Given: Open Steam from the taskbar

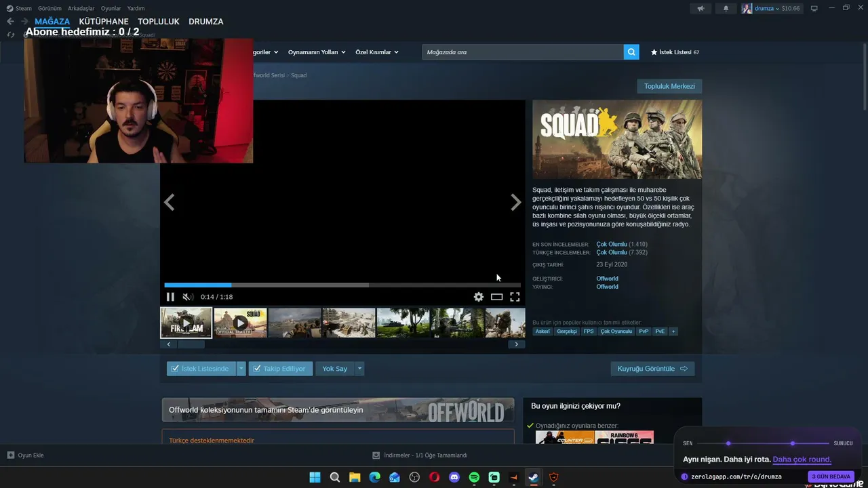Looking at the screenshot, I should pyautogui.click(x=534, y=477).
